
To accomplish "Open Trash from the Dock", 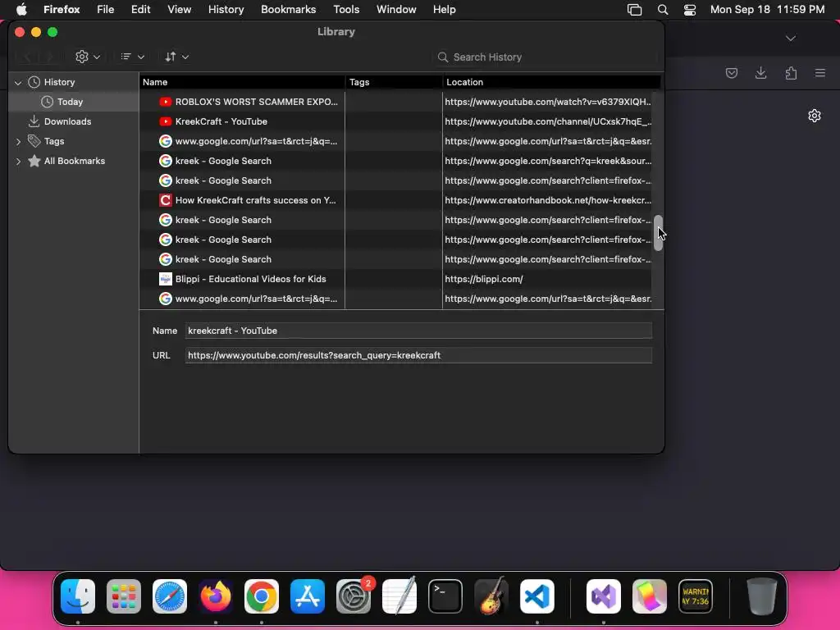I will click(x=761, y=596).
